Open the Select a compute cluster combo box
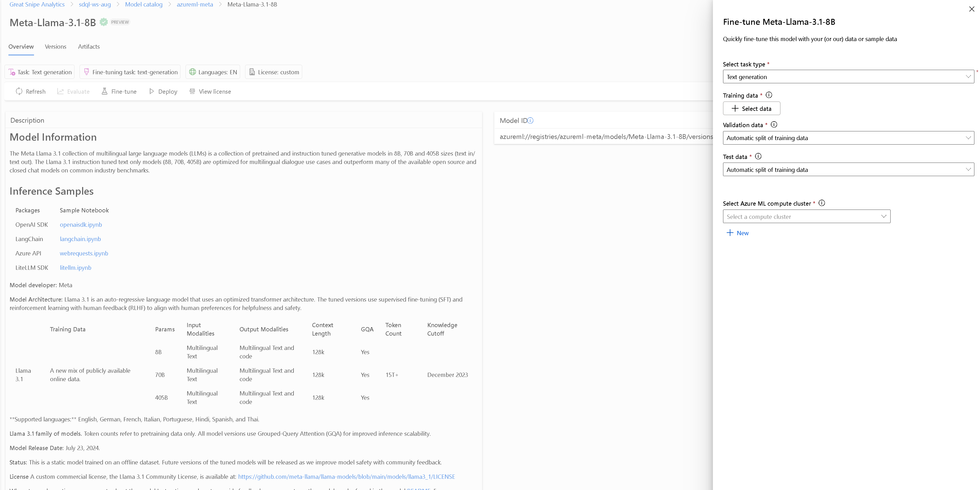Viewport: 980px width, 490px height. click(x=806, y=216)
